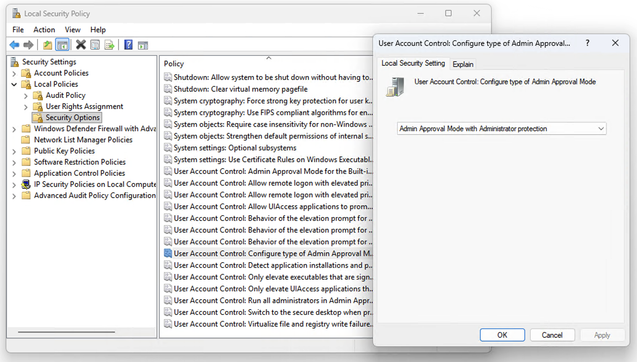
Task: Click the Audit Policy folder icon
Action: click(x=38, y=95)
